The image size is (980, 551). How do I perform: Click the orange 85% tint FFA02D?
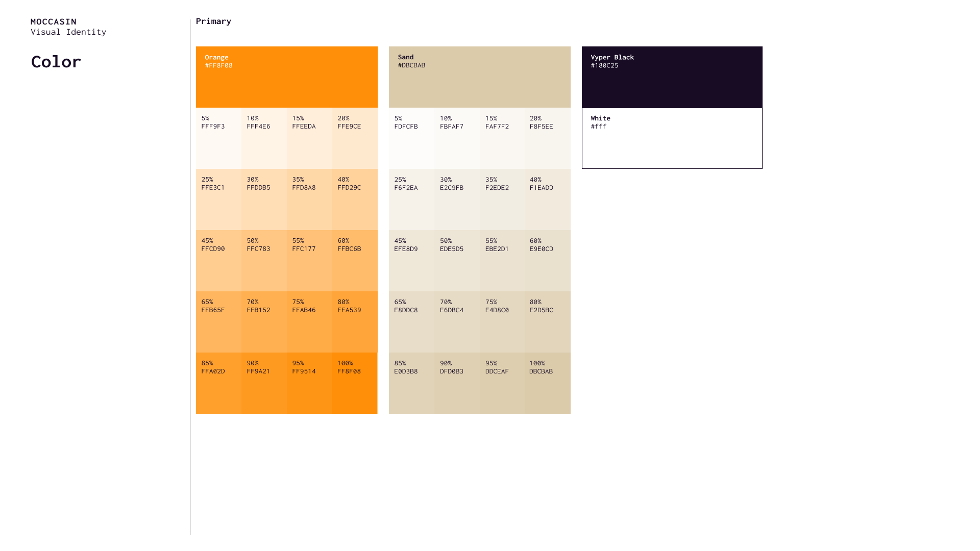(x=218, y=383)
